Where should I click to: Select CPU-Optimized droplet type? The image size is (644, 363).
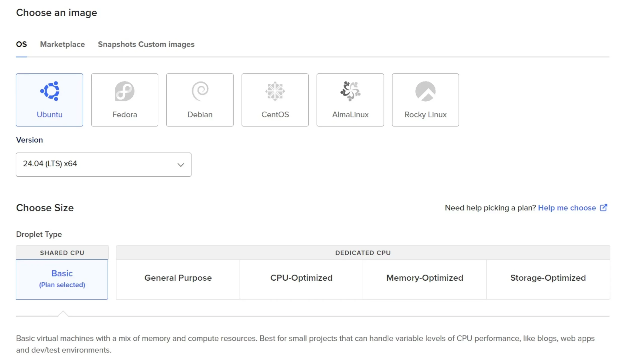pyautogui.click(x=301, y=278)
